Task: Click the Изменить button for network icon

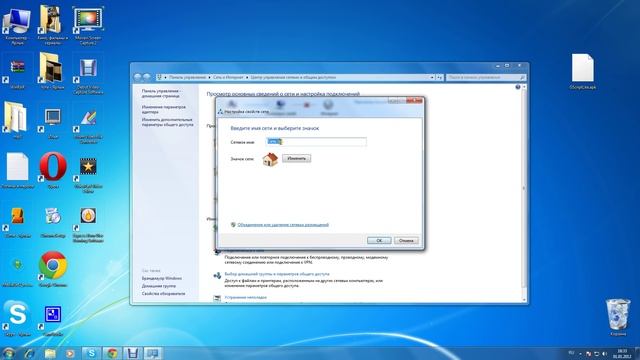Action: [x=296, y=158]
